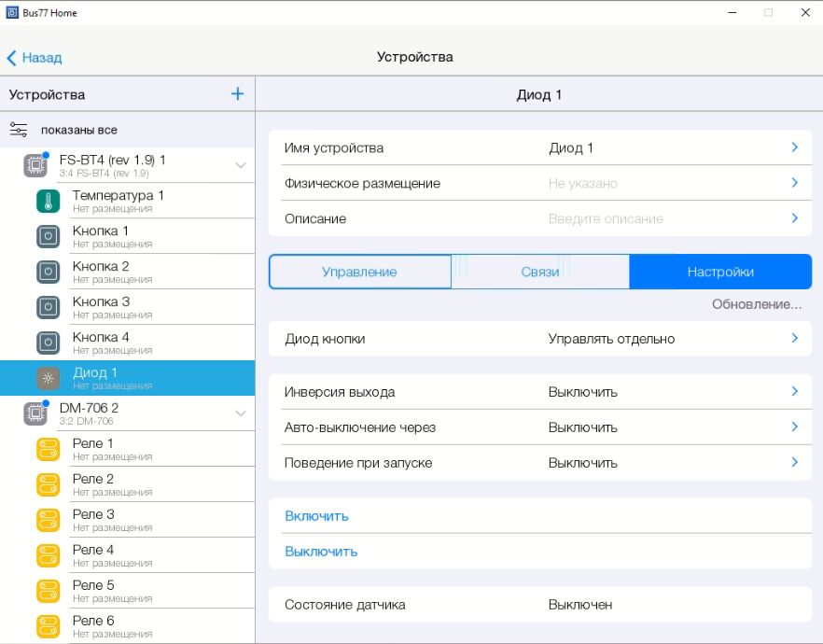Click the Диод 1 light icon
Viewport: 823px width, 644px height.
48,378
